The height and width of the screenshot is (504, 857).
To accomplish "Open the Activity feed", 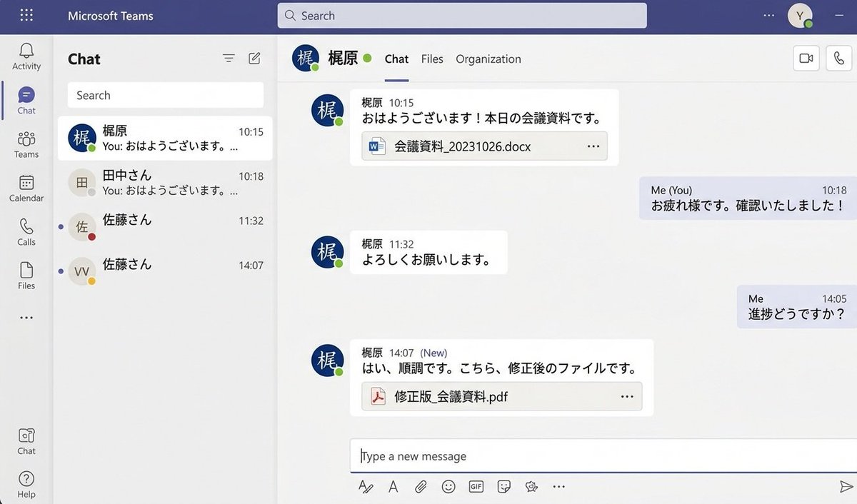I will click(26, 56).
